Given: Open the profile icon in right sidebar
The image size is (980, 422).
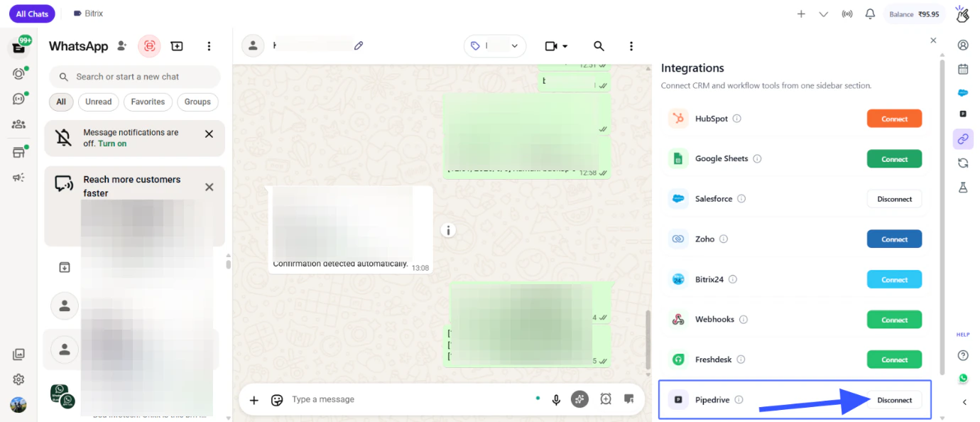Looking at the screenshot, I should 963,45.
